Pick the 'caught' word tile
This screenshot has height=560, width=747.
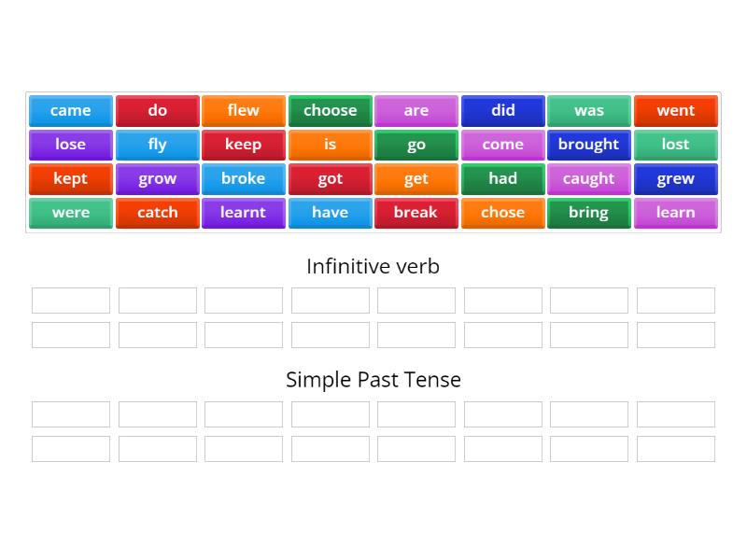point(589,179)
